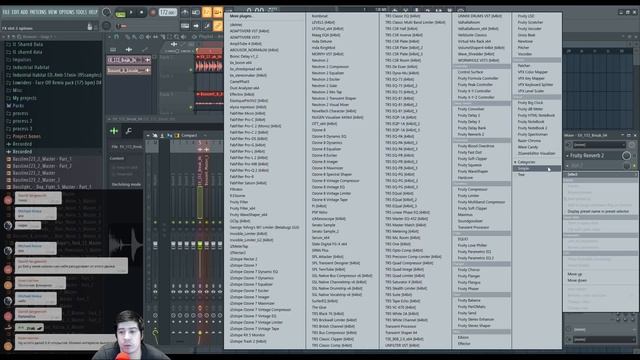The image size is (640, 360).
Task: Open the 'Impulses' browser folder
Action: pyautogui.click(x=22, y=60)
